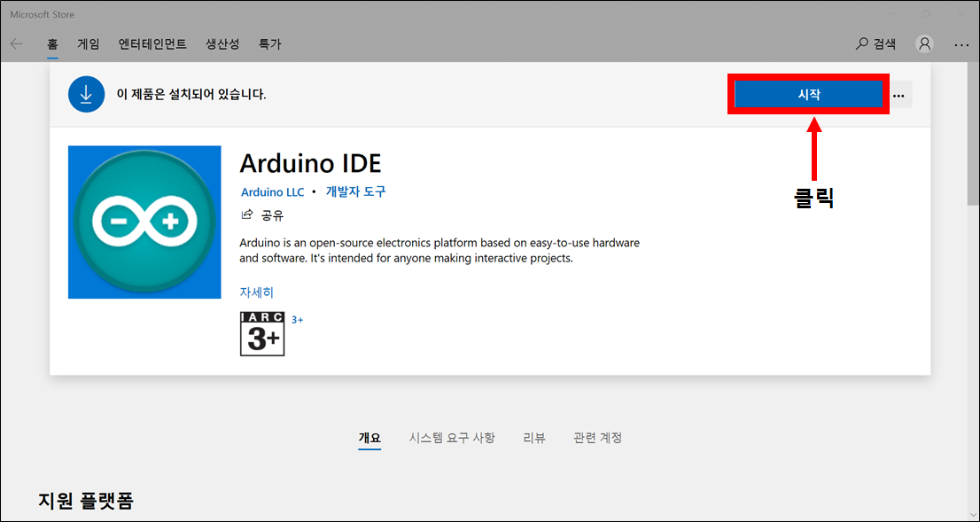Image resolution: width=980 pixels, height=522 pixels.
Task: Click the 3+ rating link
Action: coord(298,319)
